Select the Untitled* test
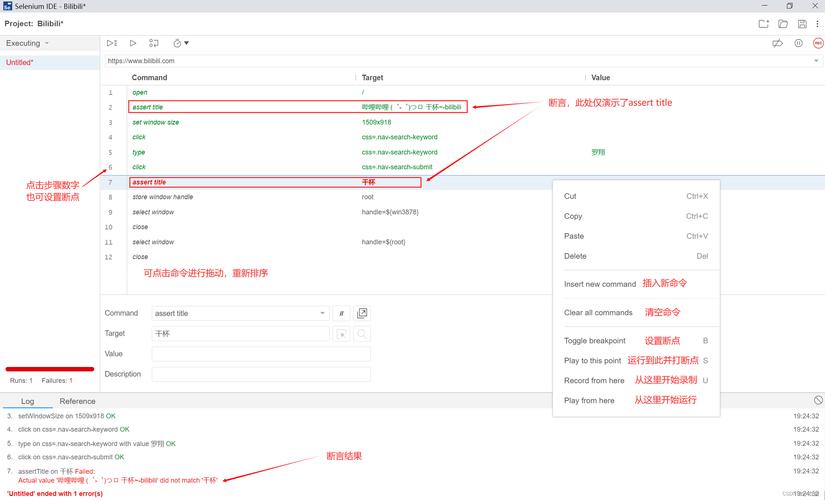 [x=49, y=62]
